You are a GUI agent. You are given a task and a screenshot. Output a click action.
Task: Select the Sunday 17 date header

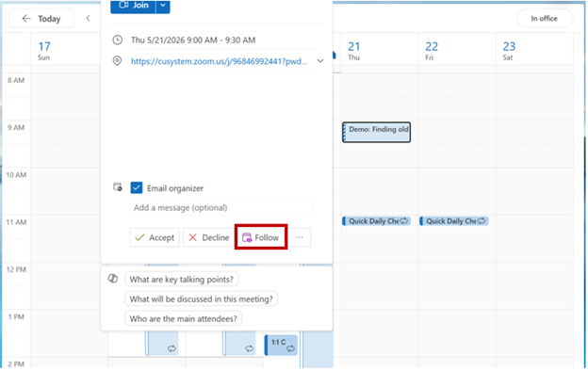point(44,51)
